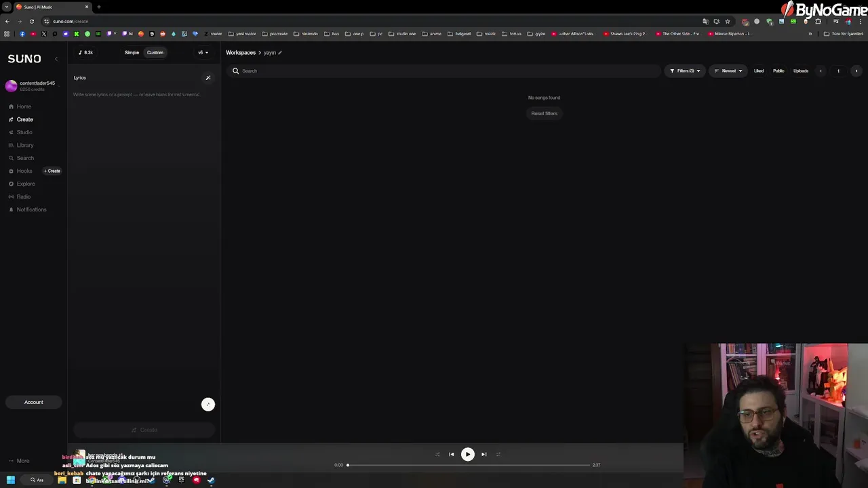
Task: Open the 'nintendo' bookmarks folder
Action: coord(306,34)
